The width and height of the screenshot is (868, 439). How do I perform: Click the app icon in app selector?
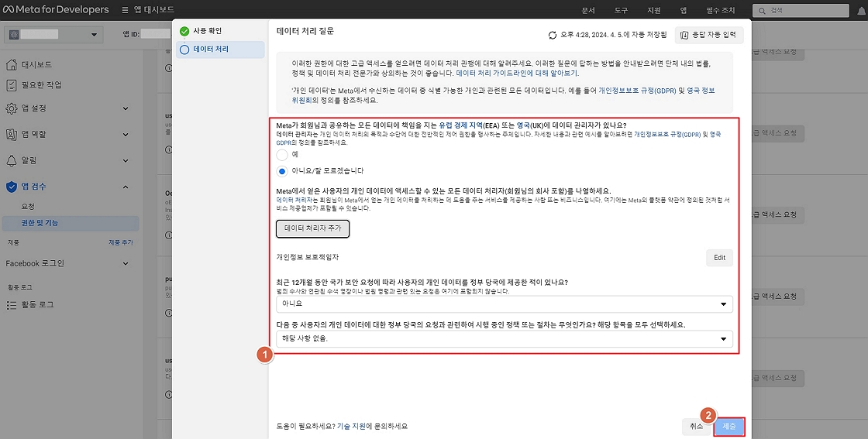point(15,34)
